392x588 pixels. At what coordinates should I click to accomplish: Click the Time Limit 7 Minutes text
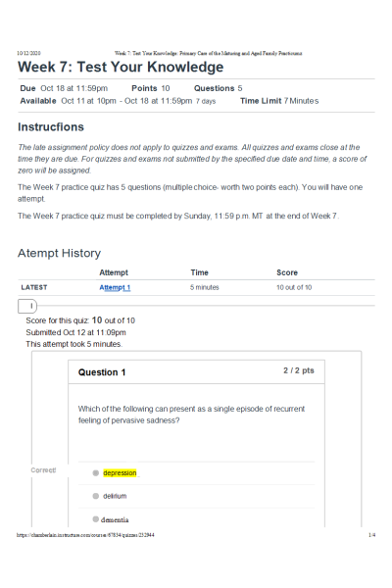click(279, 101)
